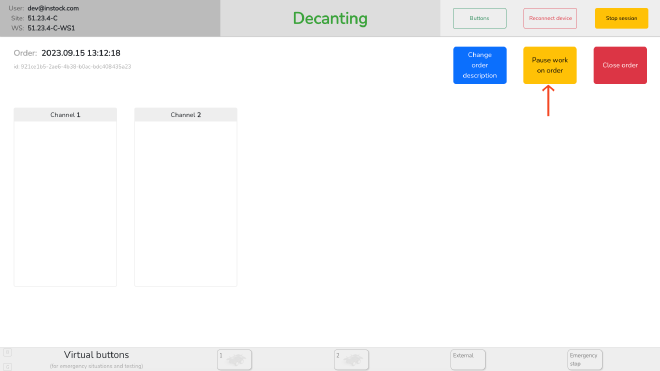The height and width of the screenshot is (371, 660).
Task: Open the Buttons panel in header
Action: 479,18
